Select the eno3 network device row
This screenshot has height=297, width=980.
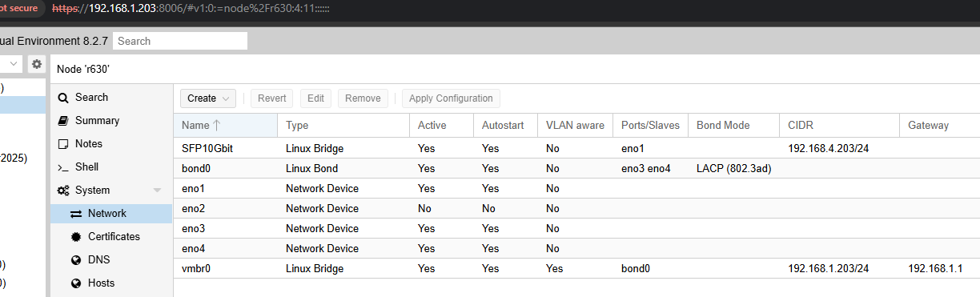point(576,228)
